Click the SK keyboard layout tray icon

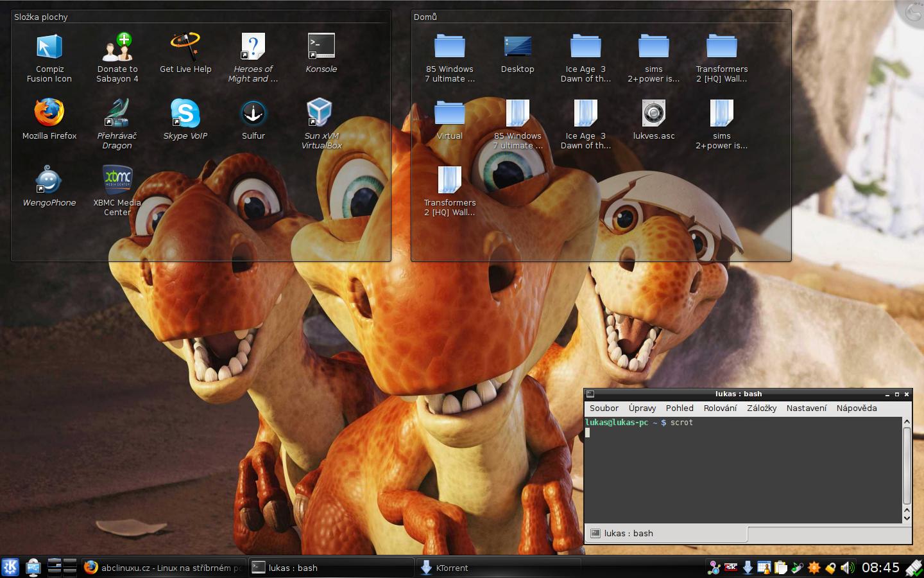(x=731, y=567)
